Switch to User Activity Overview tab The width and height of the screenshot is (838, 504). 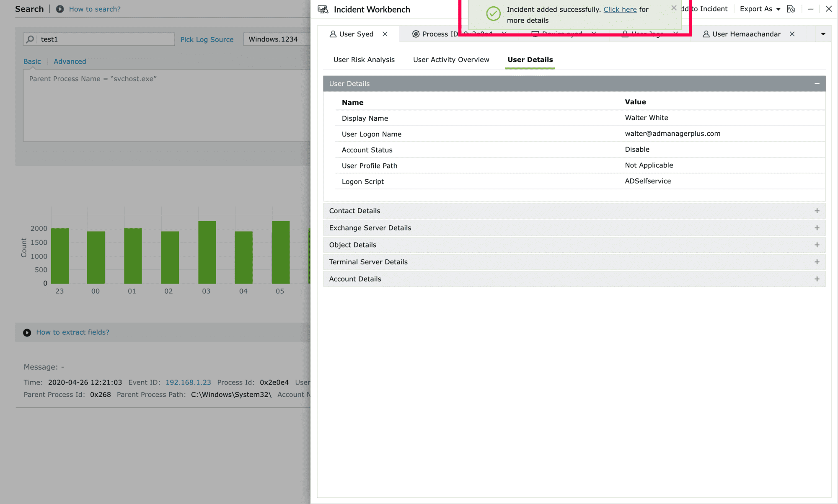(x=451, y=59)
